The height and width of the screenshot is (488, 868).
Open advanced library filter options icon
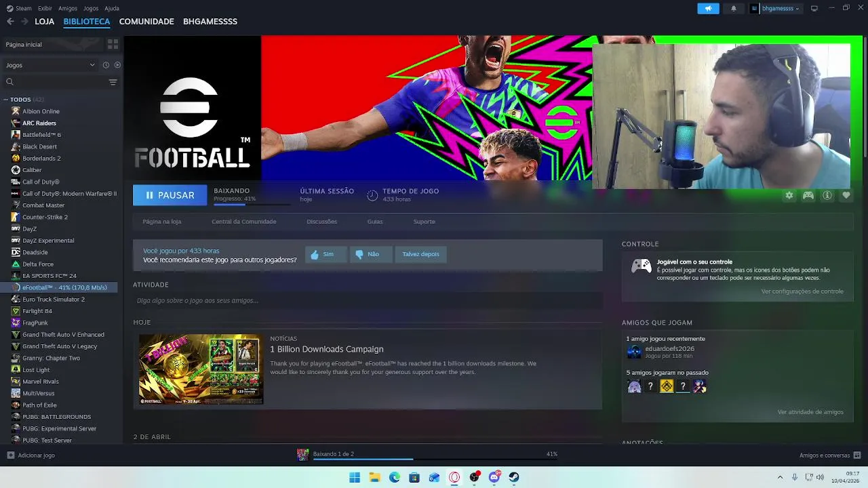[113, 82]
